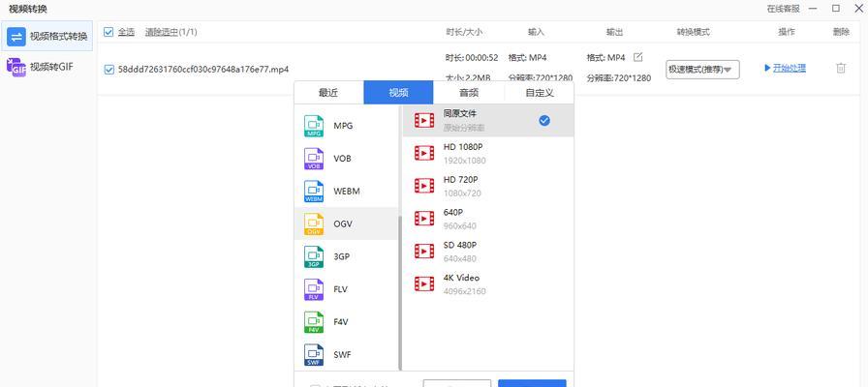Select the MPG format icon
Viewport: 868px width, 387px height.
point(314,126)
